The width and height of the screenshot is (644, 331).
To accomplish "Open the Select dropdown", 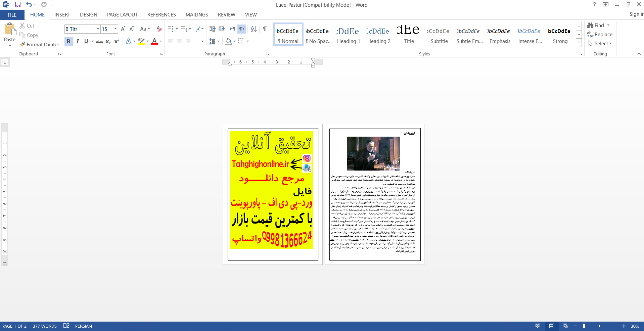I will click(600, 44).
